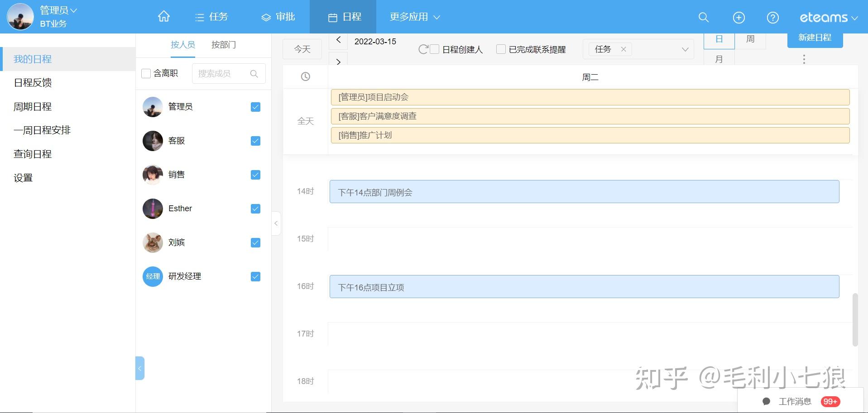868x413 pixels.
Task: Go to previous day with left arrow
Action: pyautogui.click(x=338, y=40)
